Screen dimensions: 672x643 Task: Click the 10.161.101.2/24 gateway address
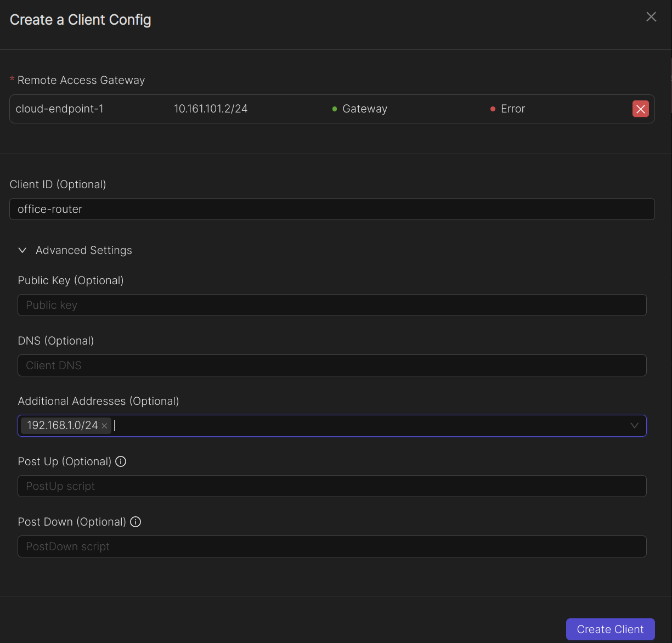click(211, 109)
